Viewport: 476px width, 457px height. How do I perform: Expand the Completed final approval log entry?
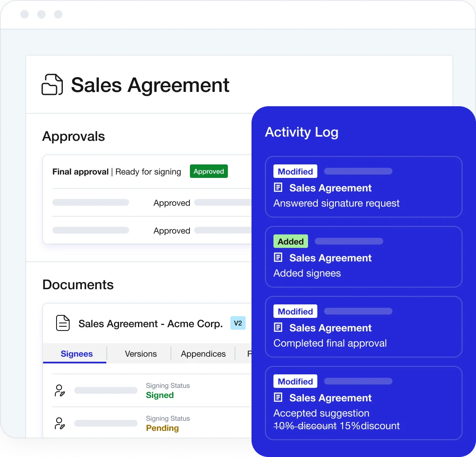pyautogui.click(x=363, y=327)
